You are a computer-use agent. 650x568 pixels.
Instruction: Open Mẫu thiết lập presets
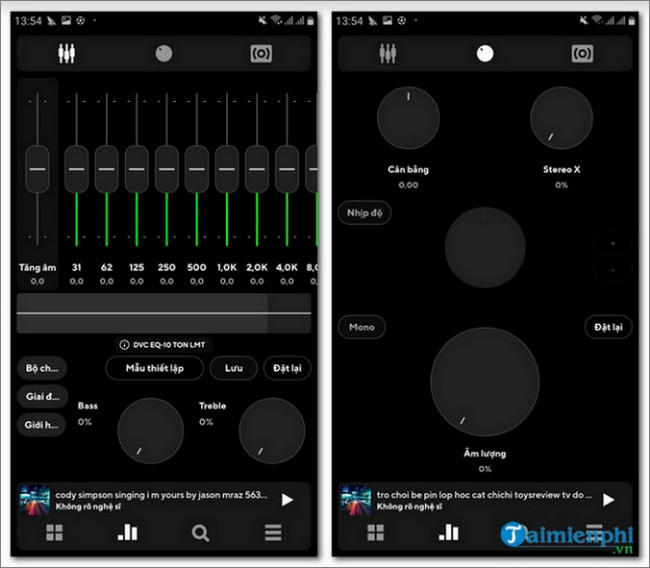coord(155,368)
